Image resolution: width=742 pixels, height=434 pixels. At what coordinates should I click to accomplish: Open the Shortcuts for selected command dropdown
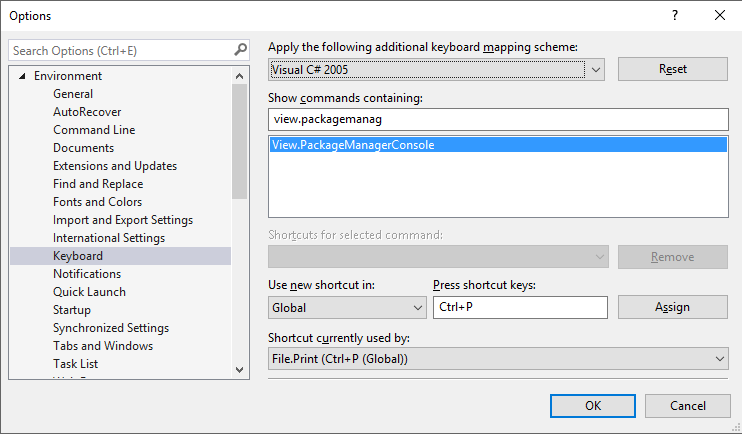point(438,257)
